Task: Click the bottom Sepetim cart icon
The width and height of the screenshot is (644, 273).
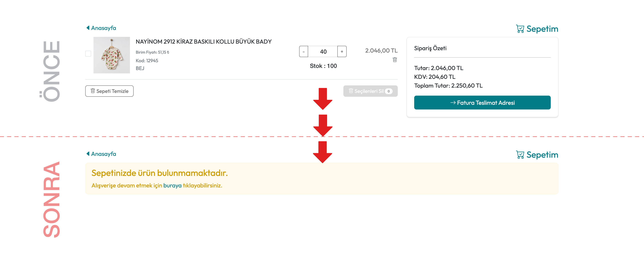Action: click(x=520, y=155)
